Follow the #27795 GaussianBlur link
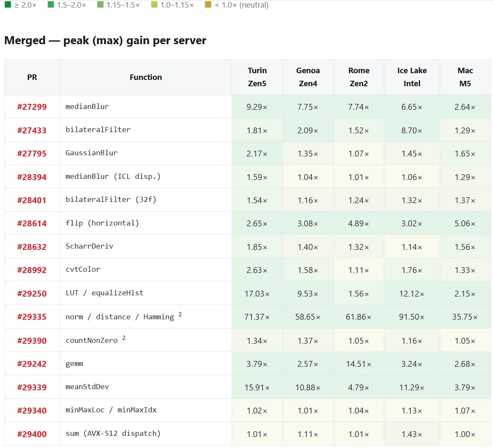This screenshot has height=448, width=494. pyautogui.click(x=32, y=154)
